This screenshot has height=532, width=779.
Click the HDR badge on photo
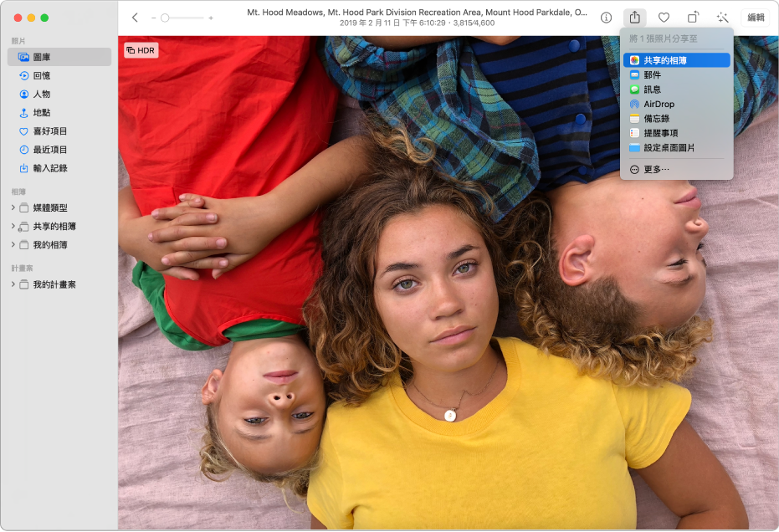point(141,50)
